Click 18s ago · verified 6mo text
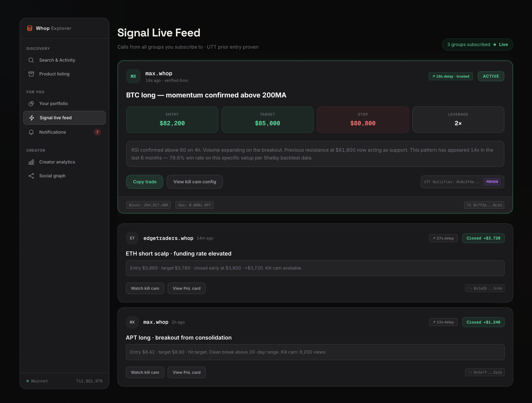Screen dimensions: 532x403 [167, 80]
